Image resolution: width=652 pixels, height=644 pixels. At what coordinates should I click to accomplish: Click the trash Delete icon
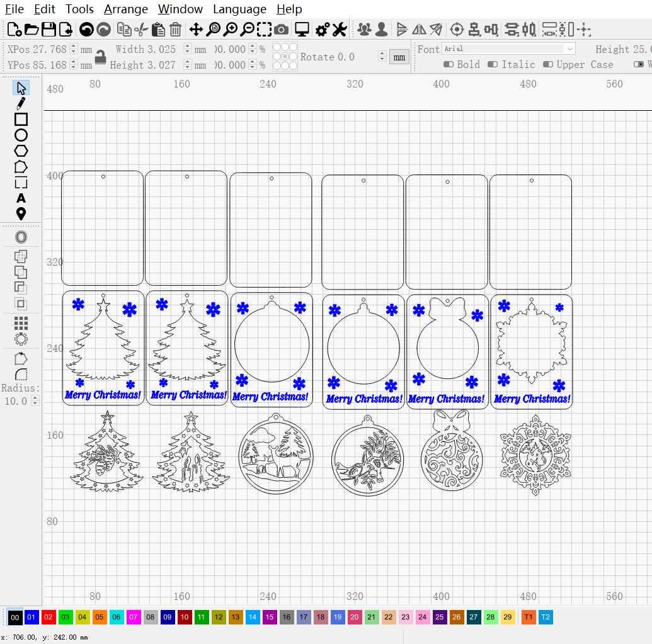point(176,29)
